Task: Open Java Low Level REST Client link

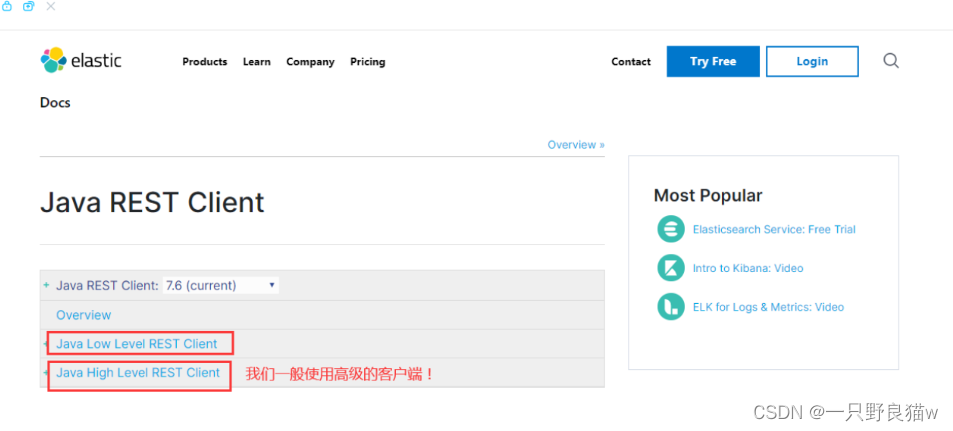Action: point(137,344)
